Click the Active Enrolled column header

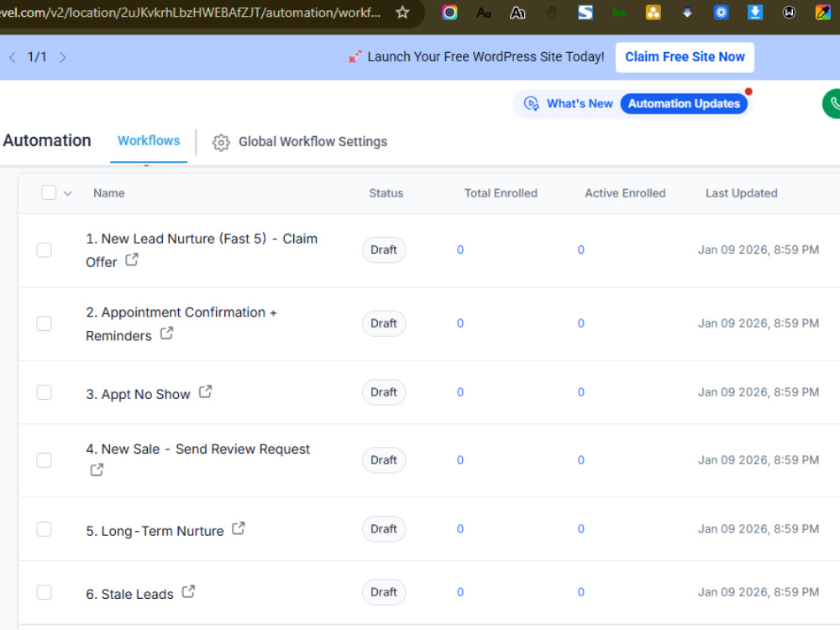[x=625, y=193]
